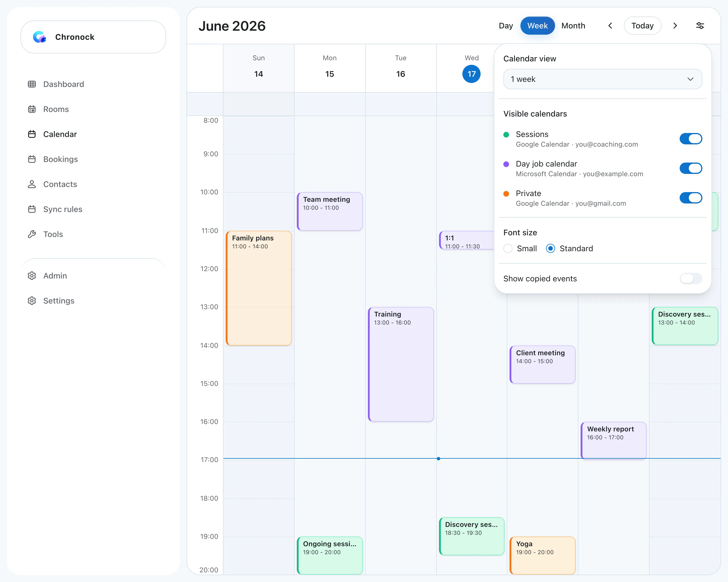
Task: Switch to Month view tab
Action: pos(573,26)
